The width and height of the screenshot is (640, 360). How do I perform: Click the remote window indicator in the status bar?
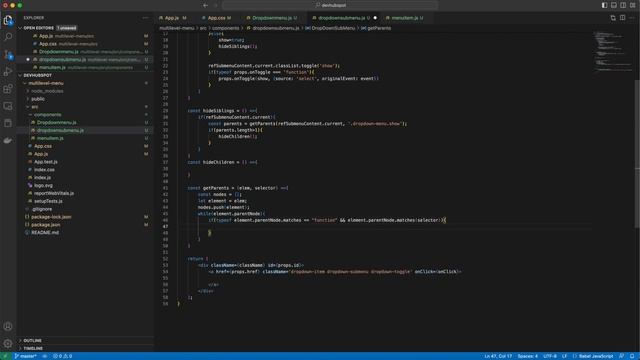coord(5,356)
